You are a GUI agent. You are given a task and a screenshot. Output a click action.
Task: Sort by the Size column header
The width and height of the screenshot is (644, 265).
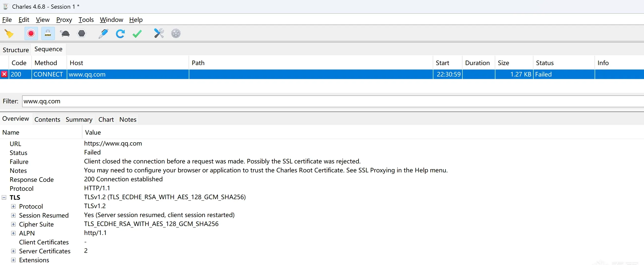tap(514, 63)
